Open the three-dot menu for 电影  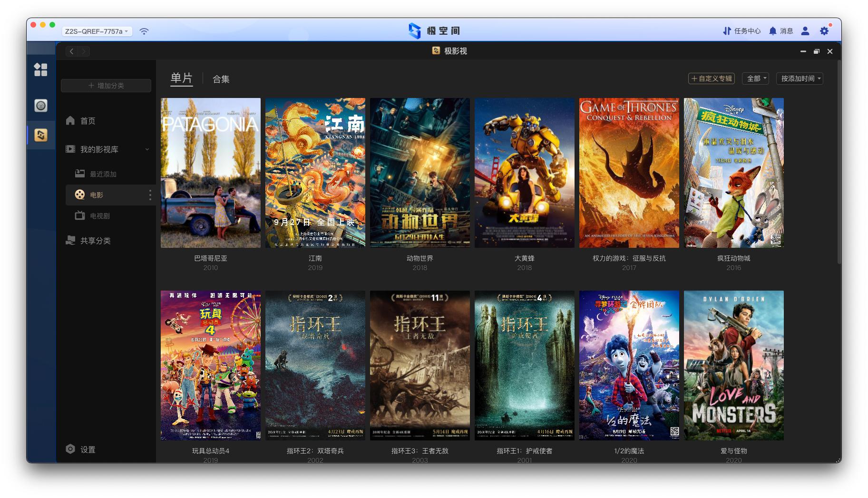click(x=150, y=195)
